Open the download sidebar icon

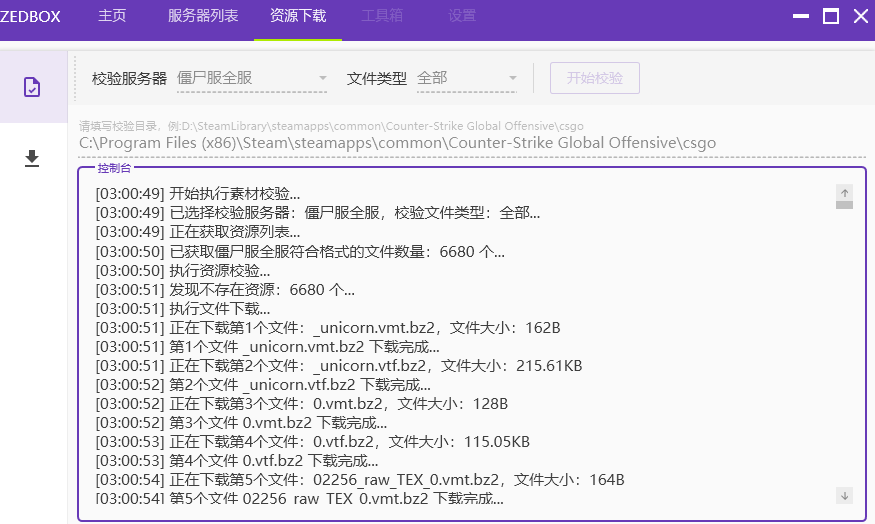[32, 158]
